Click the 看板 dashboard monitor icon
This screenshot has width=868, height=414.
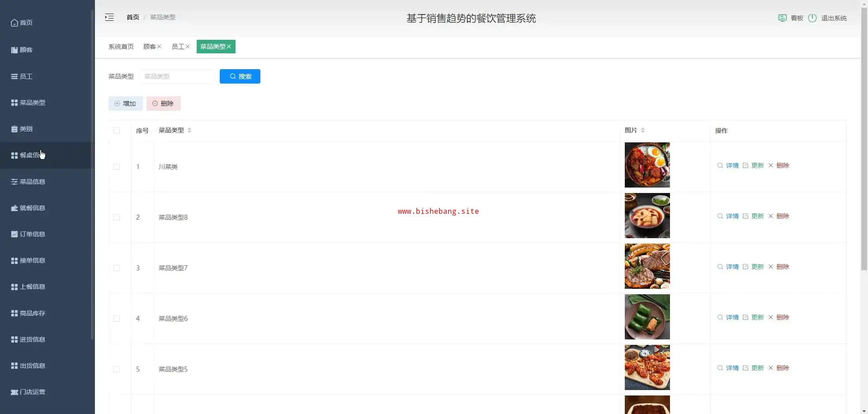783,18
